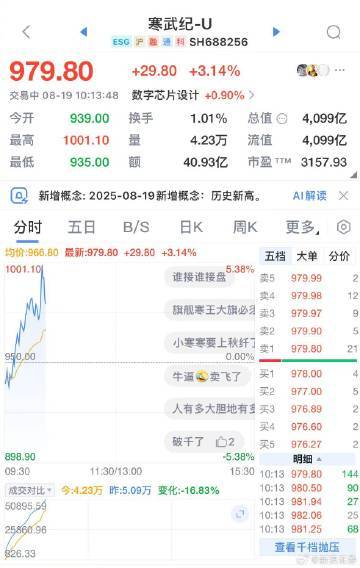Screen dimensions: 360x568
Task: Tap the 沪 tag badge
Action: point(139,42)
